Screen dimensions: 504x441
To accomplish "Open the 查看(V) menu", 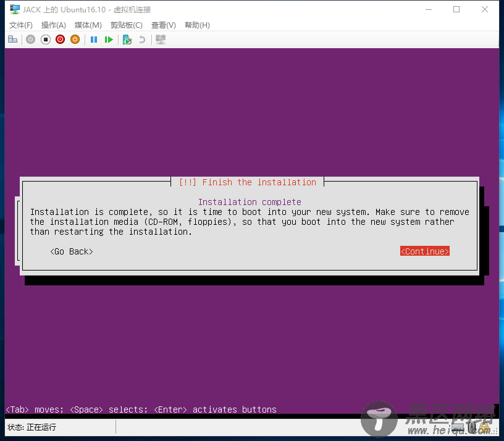I will click(164, 25).
